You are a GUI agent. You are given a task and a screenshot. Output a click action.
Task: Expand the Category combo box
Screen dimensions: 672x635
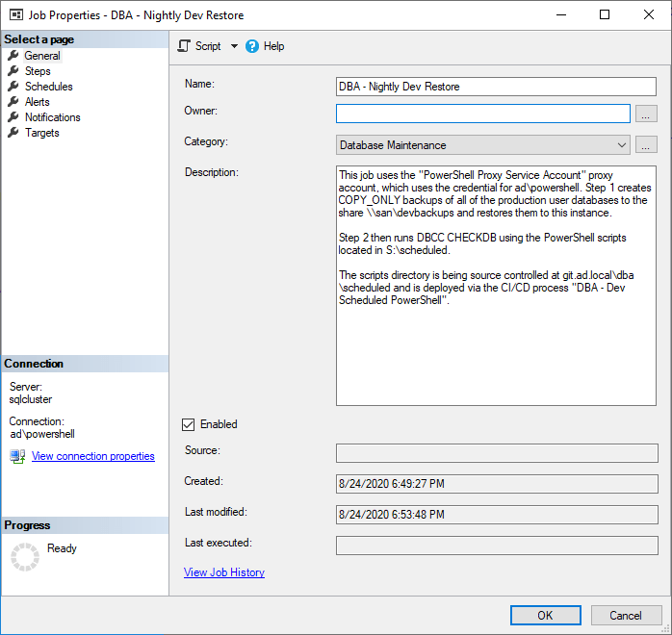[x=621, y=145]
